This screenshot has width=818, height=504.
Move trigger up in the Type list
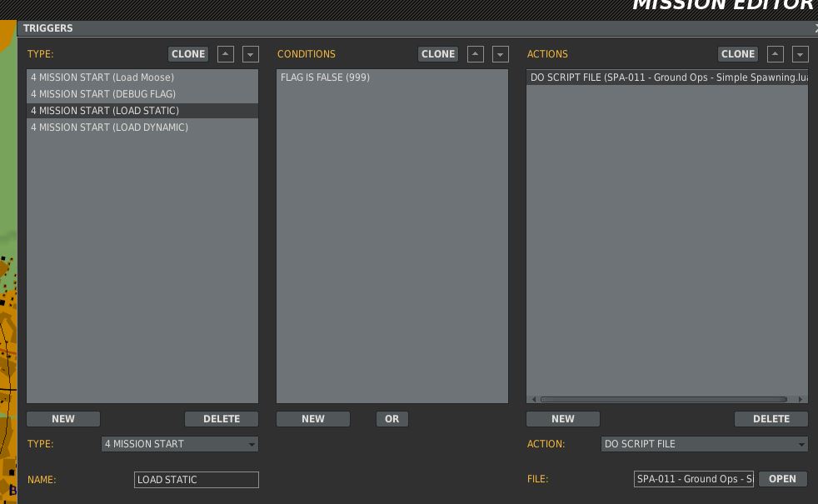coord(226,54)
